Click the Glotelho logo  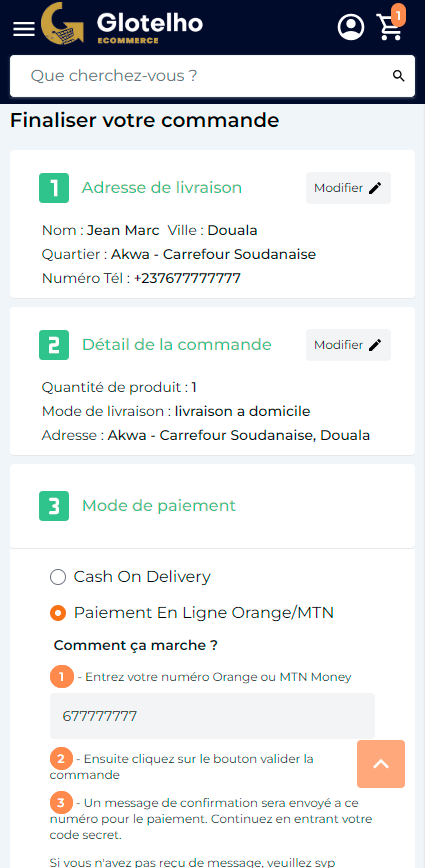pos(122,27)
